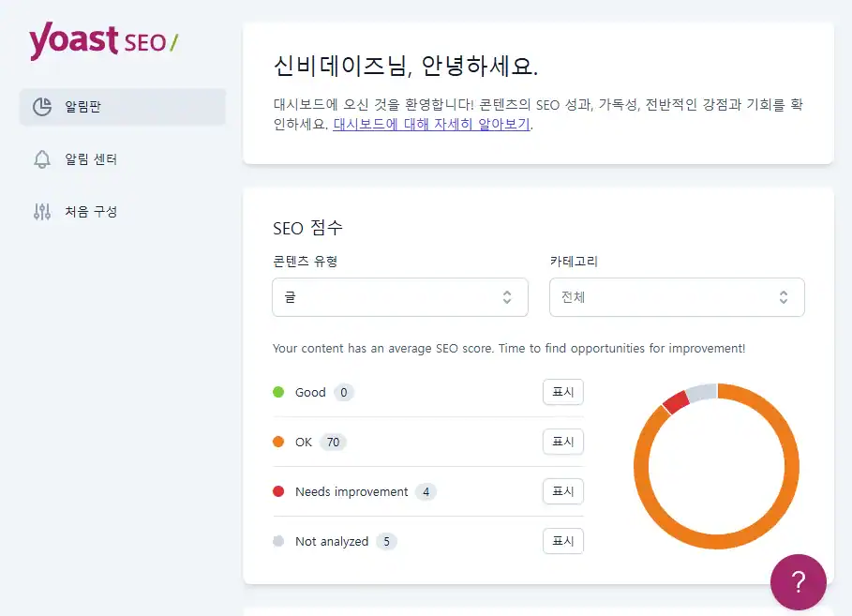Click the red segment of the donut chart
The height and width of the screenshot is (616, 852).
pos(675,402)
